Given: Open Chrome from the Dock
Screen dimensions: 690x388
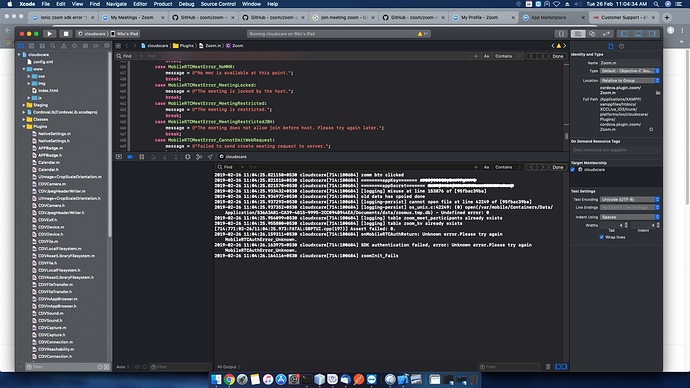Looking at the screenshot, I should (x=229, y=379).
